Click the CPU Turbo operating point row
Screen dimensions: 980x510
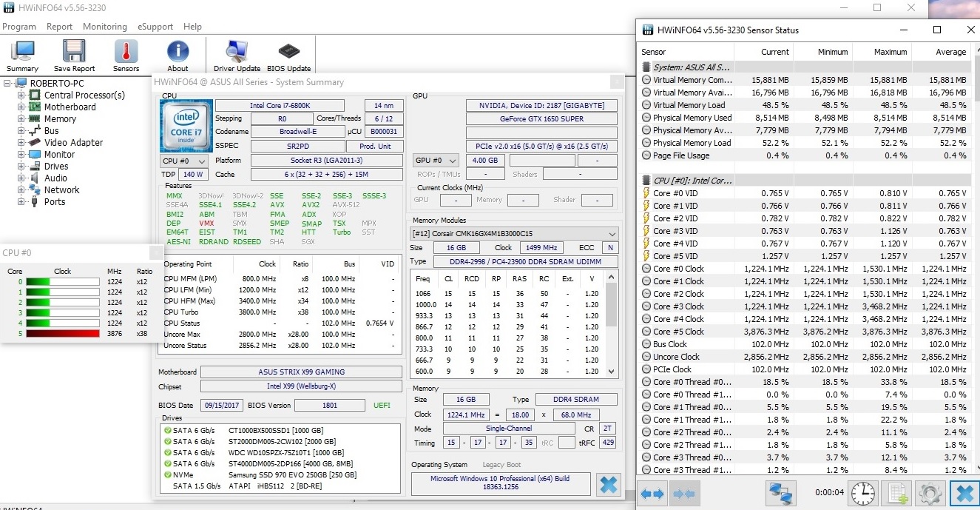pyautogui.click(x=281, y=312)
